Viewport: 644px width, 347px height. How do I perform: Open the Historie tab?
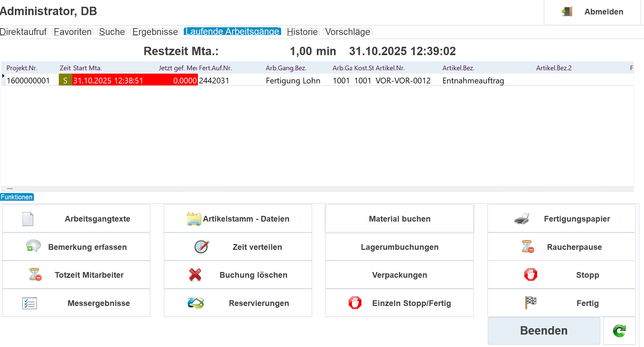(x=302, y=32)
